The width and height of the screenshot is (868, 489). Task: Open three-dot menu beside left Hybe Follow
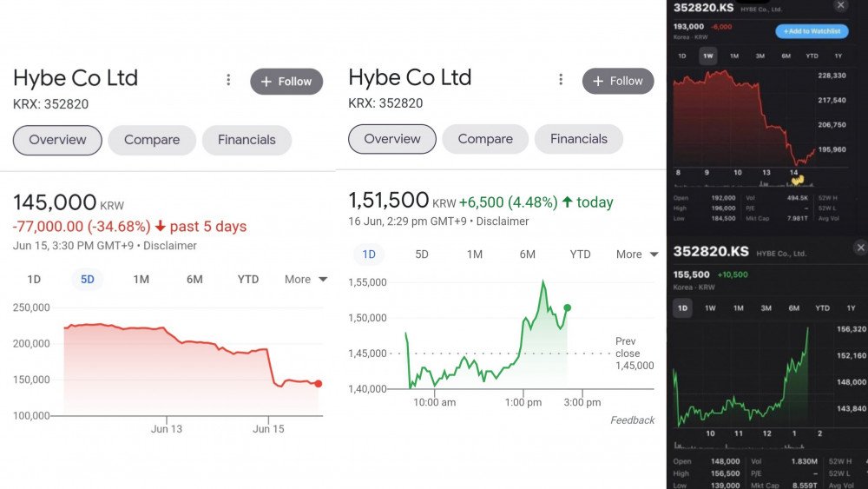point(228,80)
